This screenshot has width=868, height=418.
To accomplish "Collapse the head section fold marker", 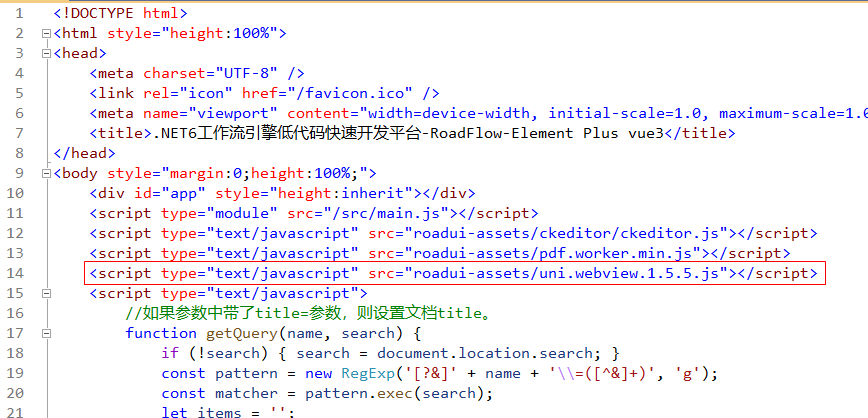I will [46, 54].
